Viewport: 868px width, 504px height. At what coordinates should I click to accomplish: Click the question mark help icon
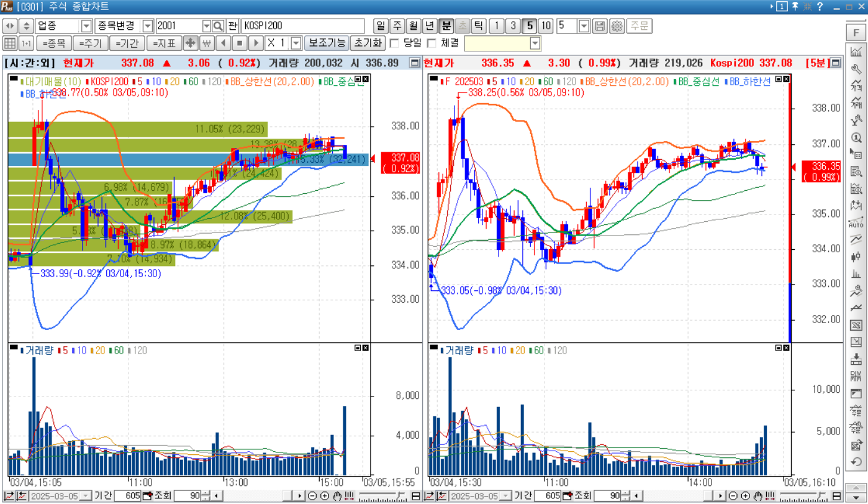click(x=820, y=6)
